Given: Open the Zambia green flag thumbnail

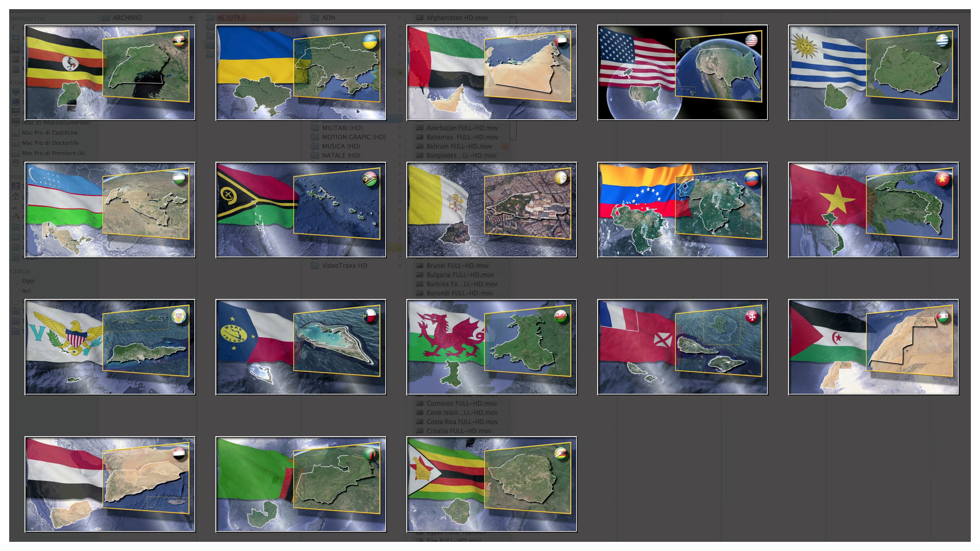Looking at the screenshot, I should [301, 484].
